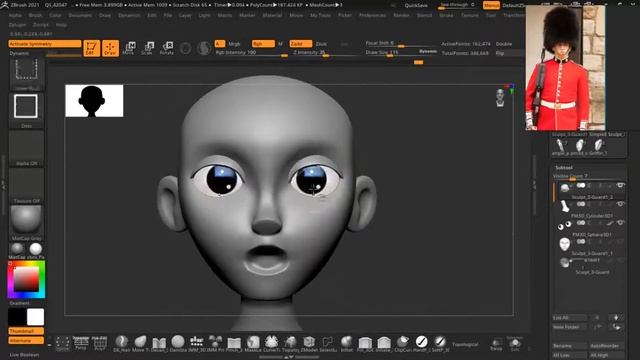Click the camera head orientation gizmo

coord(500,98)
